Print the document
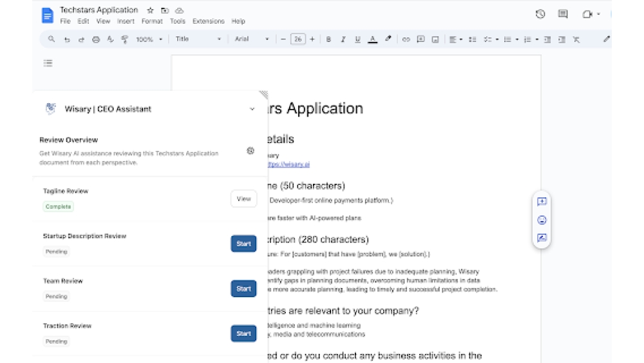This screenshot has height=363, width=644. 96,39
